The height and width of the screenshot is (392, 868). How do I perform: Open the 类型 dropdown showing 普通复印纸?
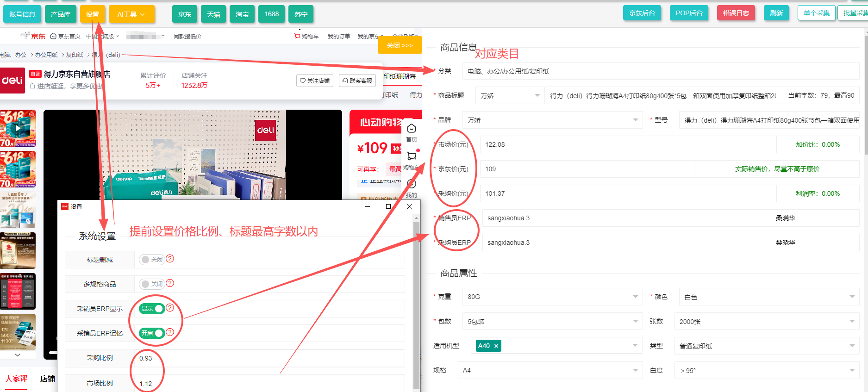coord(767,346)
